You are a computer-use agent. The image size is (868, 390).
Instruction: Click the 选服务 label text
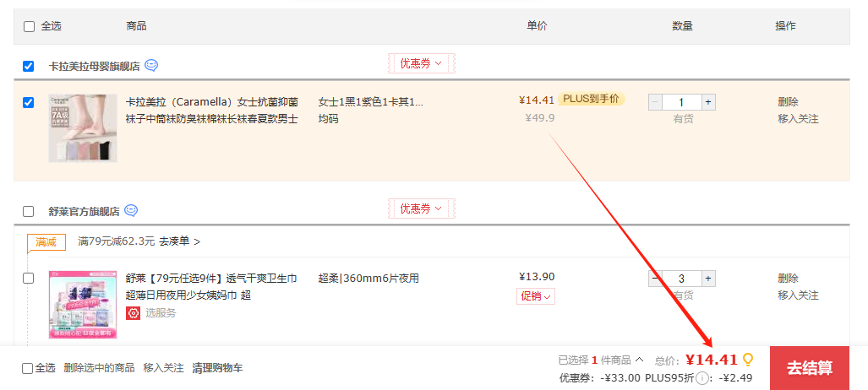(x=161, y=313)
